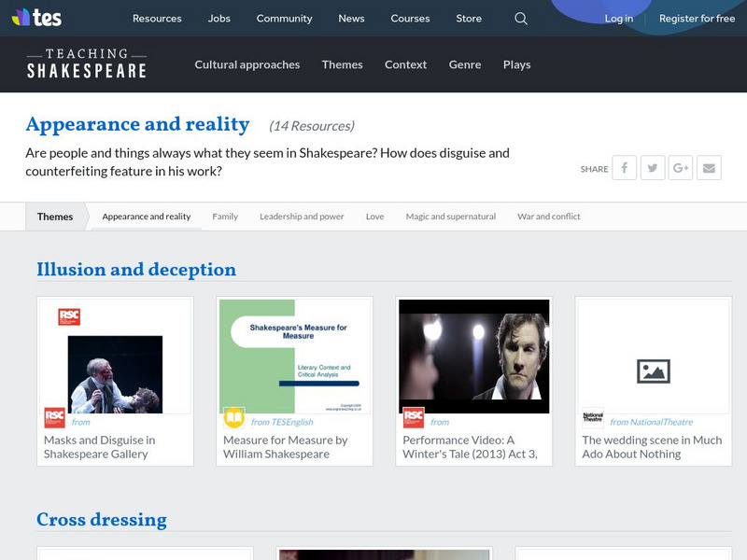The image size is (747, 560).
Task: Open the Jobs menu
Action: (x=219, y=19)
